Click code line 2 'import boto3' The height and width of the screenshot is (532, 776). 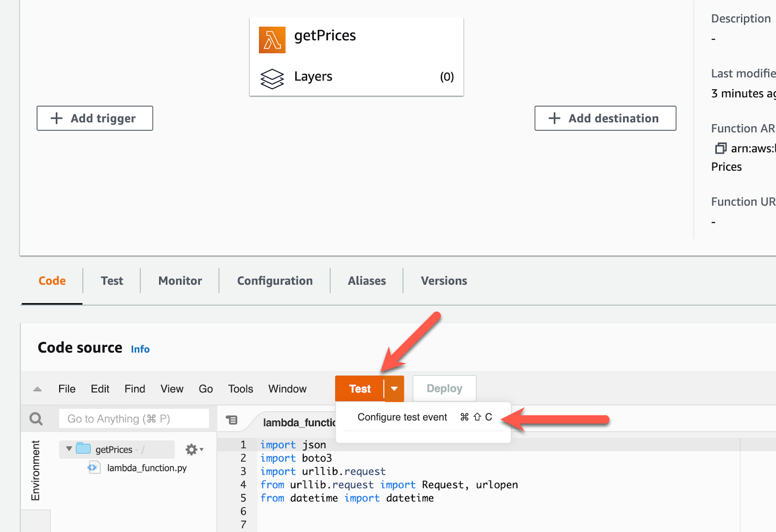pos(296,458)
